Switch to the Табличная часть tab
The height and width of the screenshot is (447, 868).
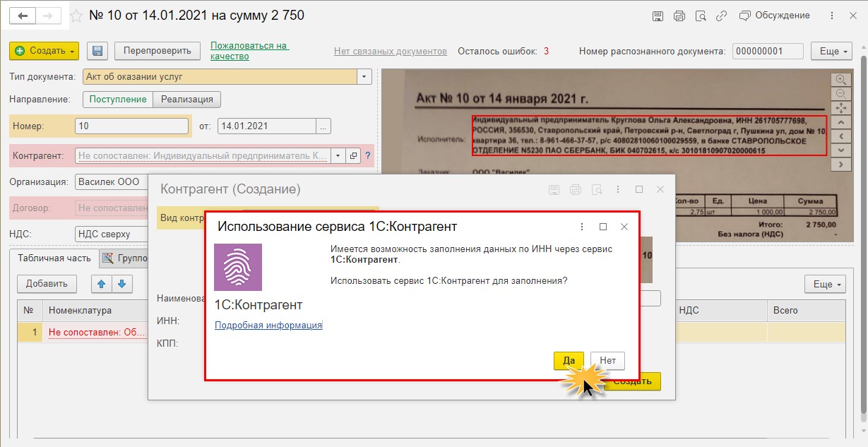tap(54, 258)
